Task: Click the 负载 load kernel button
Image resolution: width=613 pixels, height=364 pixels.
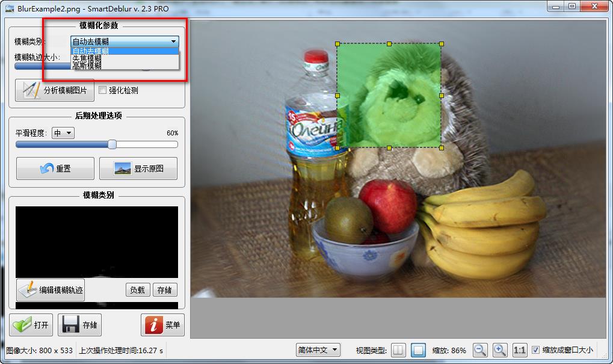Action: [x=138, y=290]
